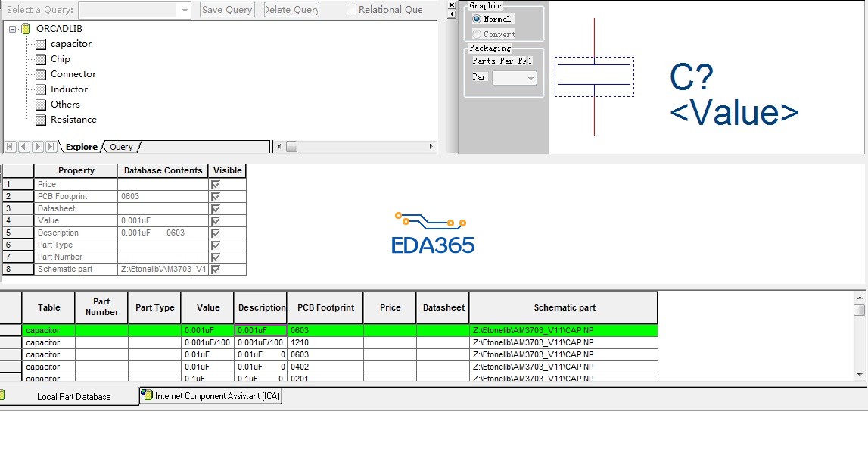Click the Resistance table icon

40,120
